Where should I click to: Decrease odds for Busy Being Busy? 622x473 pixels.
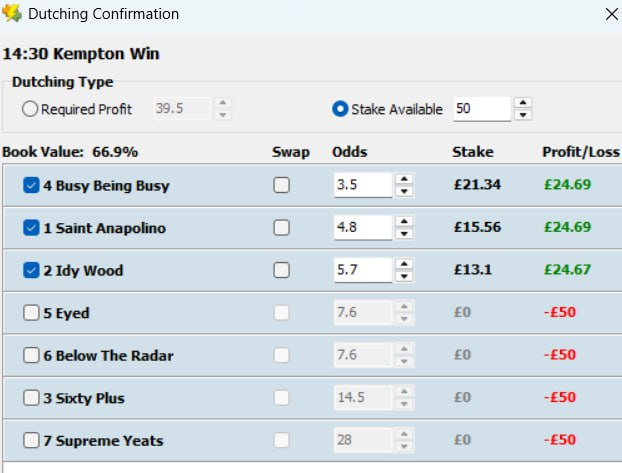pos(404,191)
